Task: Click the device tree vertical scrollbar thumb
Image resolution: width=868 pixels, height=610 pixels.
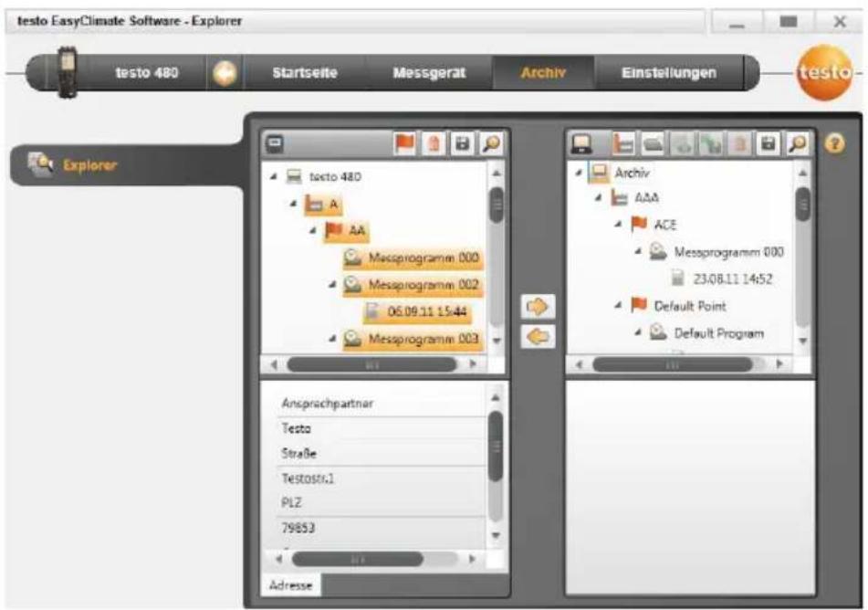Action: (497, 205)
